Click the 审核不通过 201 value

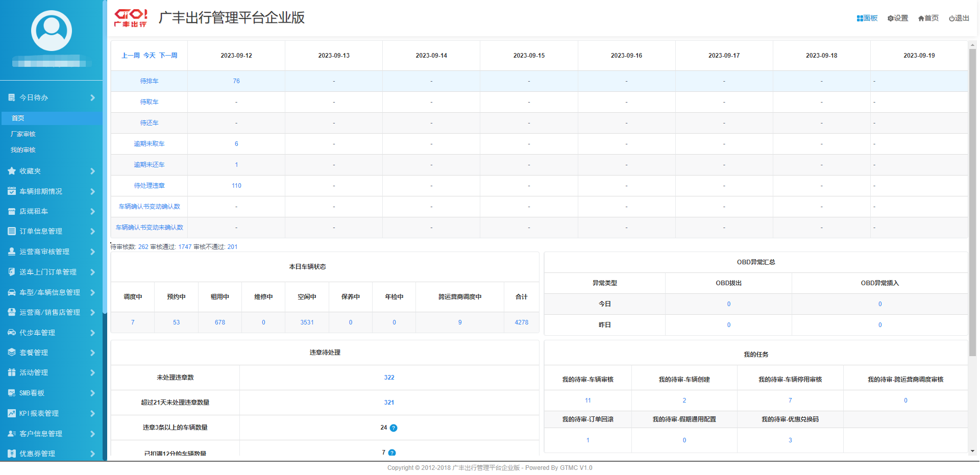click(232, 247)
